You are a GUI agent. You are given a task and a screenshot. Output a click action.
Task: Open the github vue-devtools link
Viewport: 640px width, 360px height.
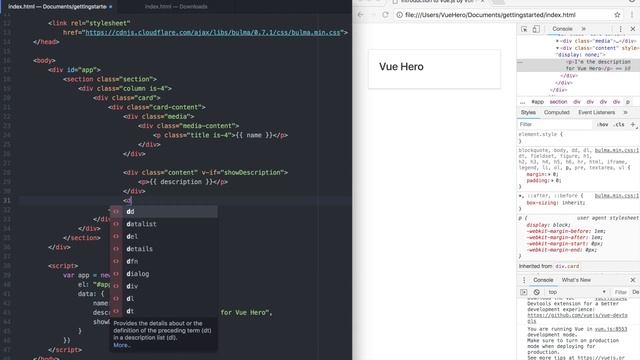point(577,318)
